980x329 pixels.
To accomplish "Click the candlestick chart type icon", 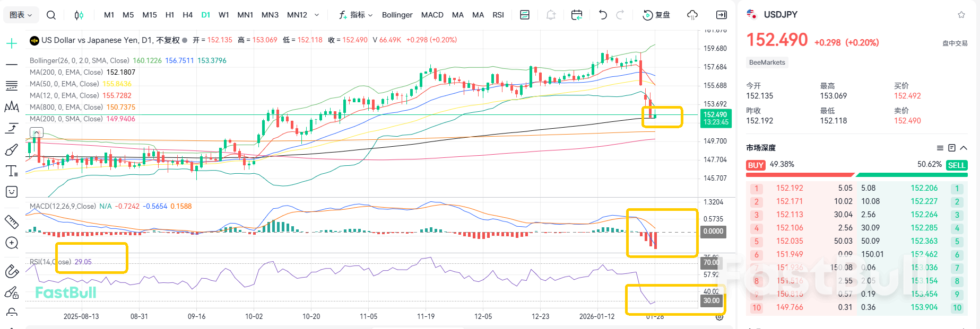I will (x=79, y=15).
